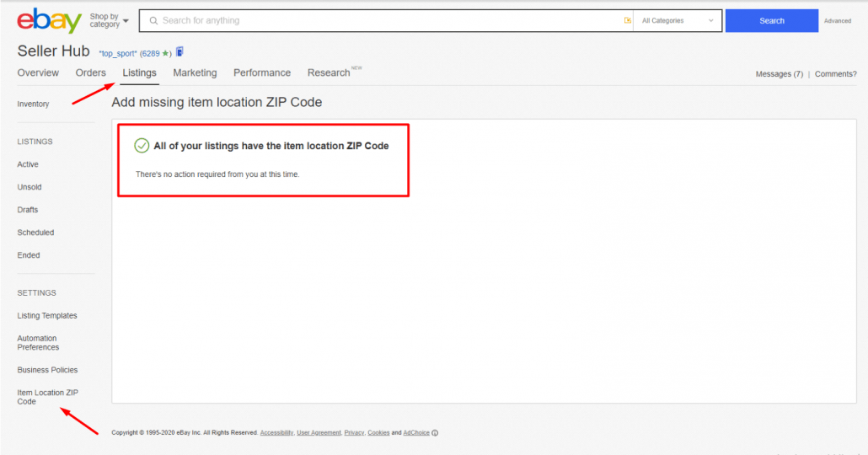
Task: Open the Research tab
Action: 329,72
